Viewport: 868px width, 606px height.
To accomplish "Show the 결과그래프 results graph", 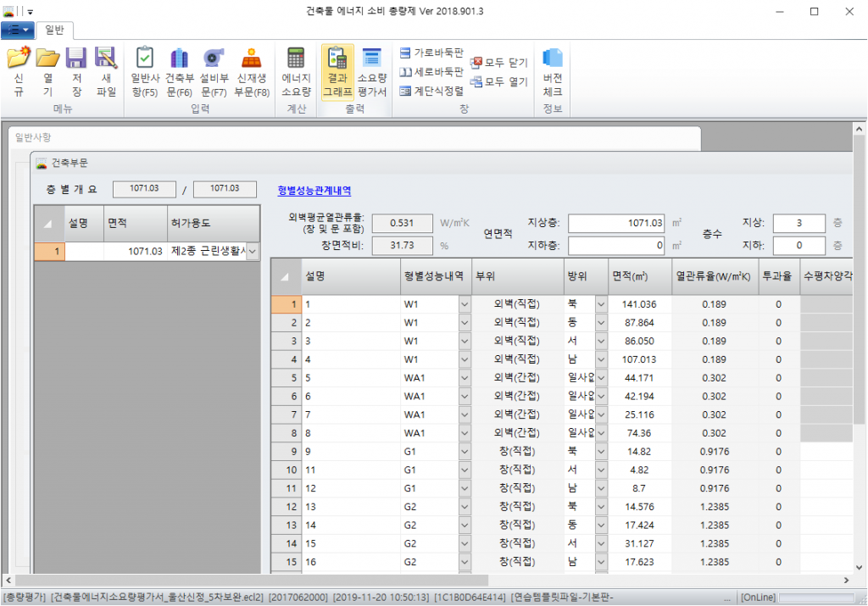I will tap(337, 71).
